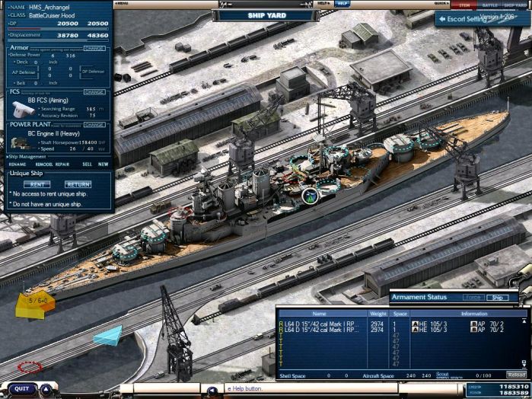Click the small round icon left of the help message bar
532x399 pixels.
[x=212, y=391]
